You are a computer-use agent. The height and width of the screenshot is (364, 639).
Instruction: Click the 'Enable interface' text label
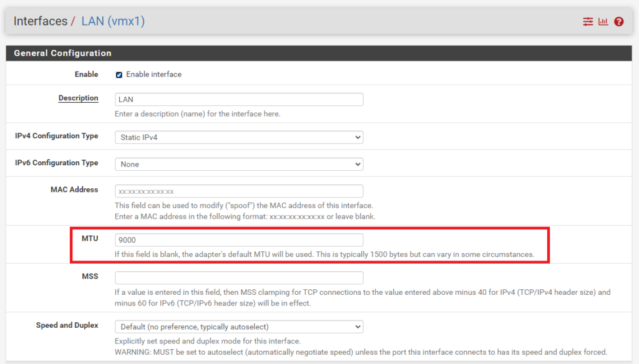pyautogui.click(x=154, y=75)
